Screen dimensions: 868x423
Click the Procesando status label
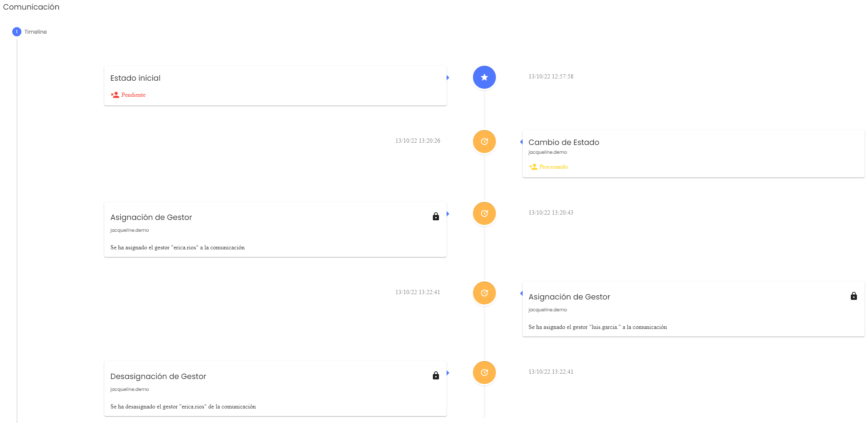pyautogui.click(x=553, y=167)
